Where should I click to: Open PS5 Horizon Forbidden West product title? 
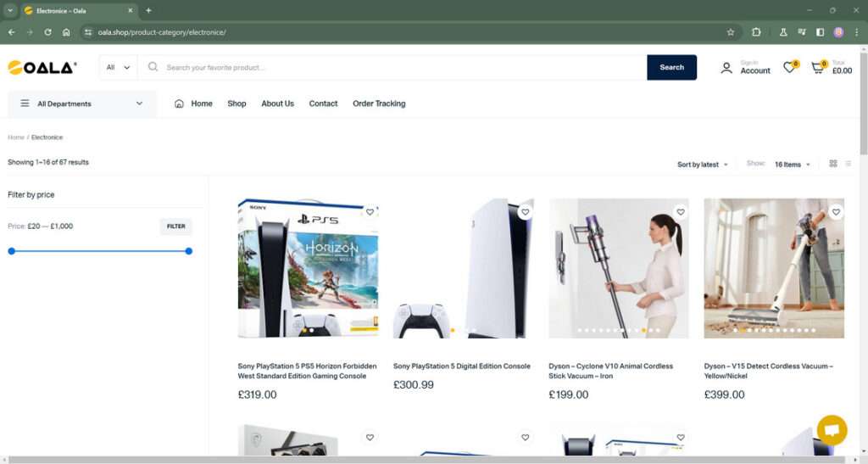click(x=307, y=371)
